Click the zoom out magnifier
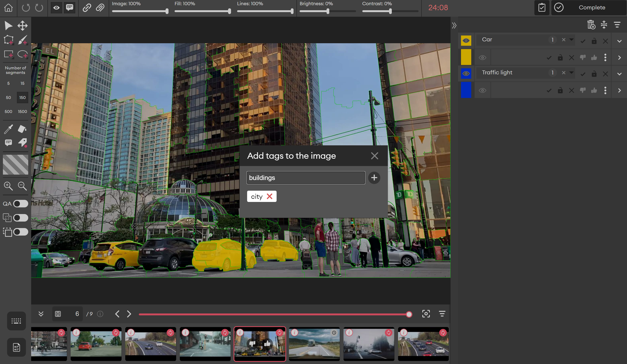This screenshot has width=627, height=364. 22,186
